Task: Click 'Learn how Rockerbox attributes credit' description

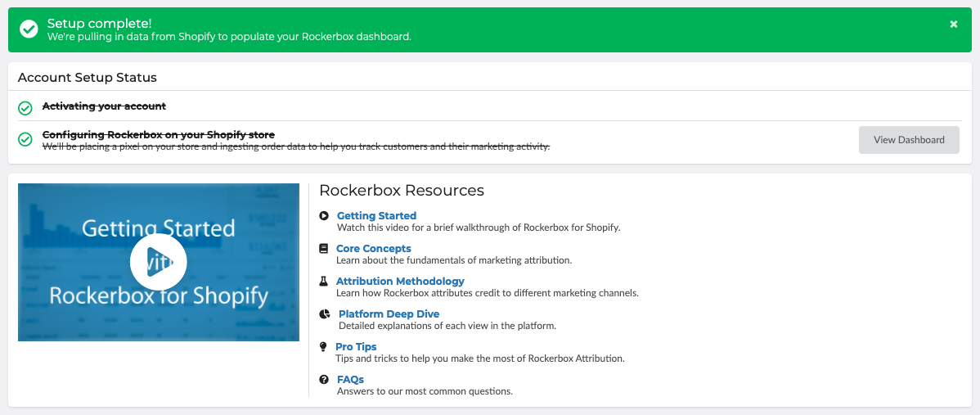Action: tap(488, 292)
